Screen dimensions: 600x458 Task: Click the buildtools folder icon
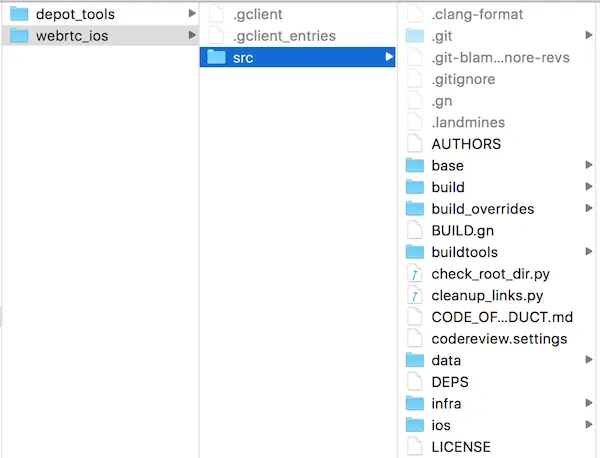pos(415,252)
